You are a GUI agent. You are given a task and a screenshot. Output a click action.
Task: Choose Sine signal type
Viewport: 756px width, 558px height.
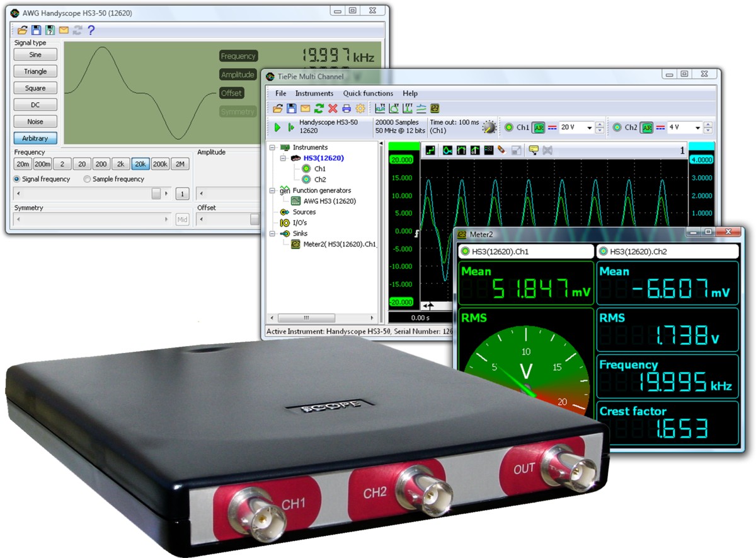pyautogui.click(x=36, y=55)
